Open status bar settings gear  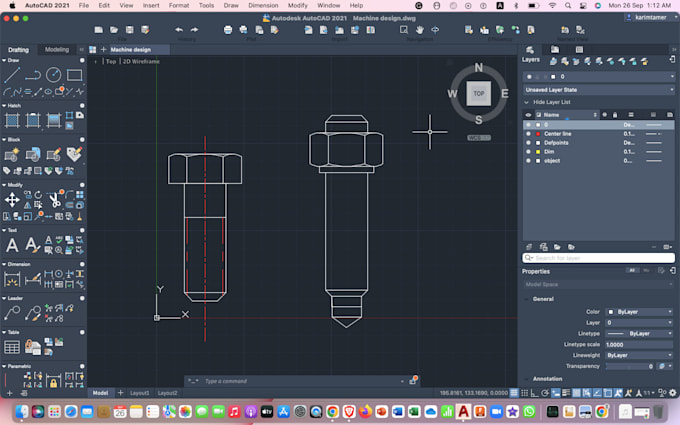tap(673, 393)
